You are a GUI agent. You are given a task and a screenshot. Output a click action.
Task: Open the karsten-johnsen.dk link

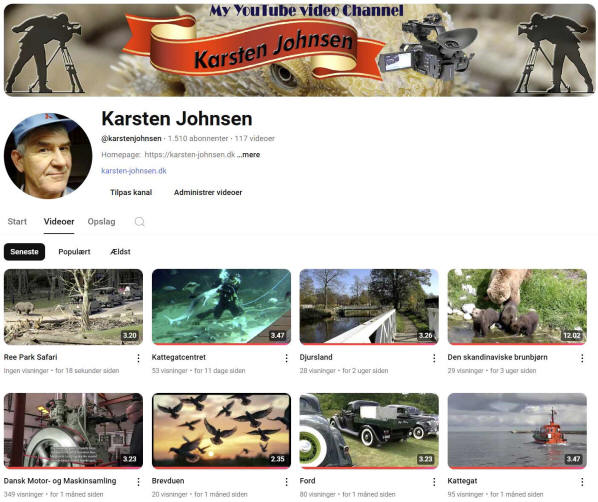pyautogui.click(x=134, y=171)
